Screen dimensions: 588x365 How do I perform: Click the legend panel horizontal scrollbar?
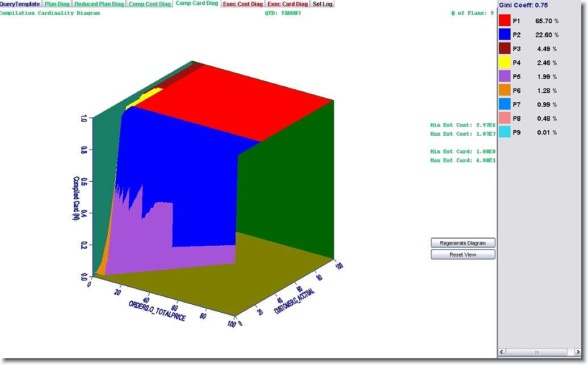(x=537, y=353)
